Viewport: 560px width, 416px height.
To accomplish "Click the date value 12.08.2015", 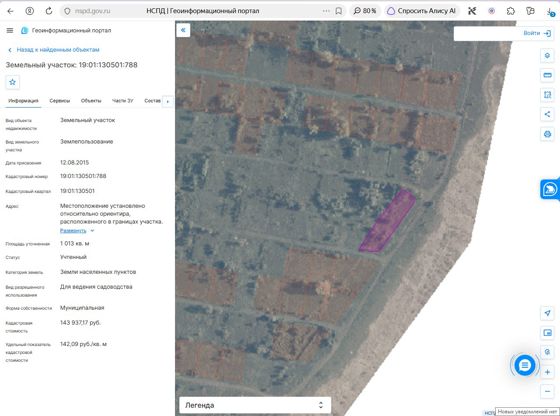I will (x=74, y=162).
